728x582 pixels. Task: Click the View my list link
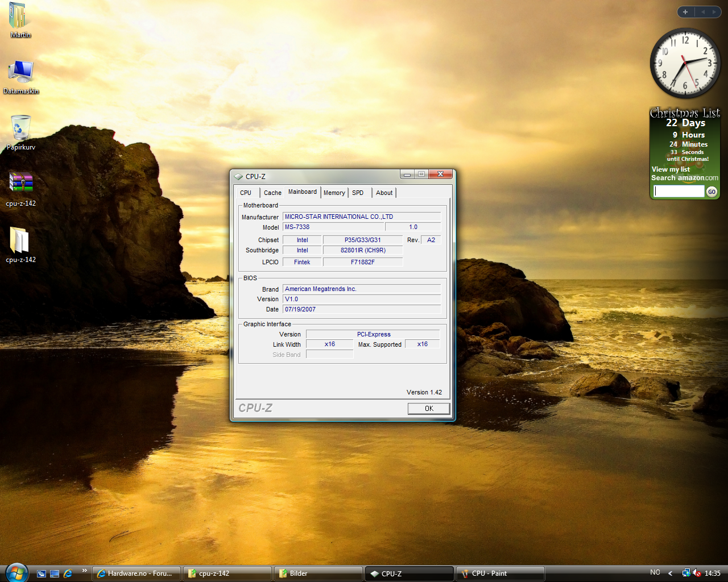[x=671, y=169]
